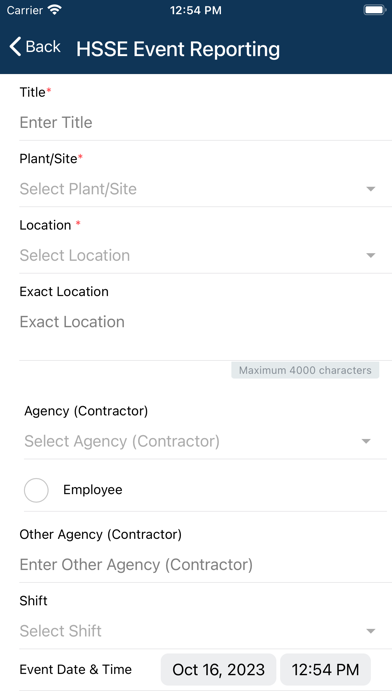Viewport: 392px width, 696px height.
Task: Tap the HSSE Event Reporting header title
Action: tap(178, 49)
